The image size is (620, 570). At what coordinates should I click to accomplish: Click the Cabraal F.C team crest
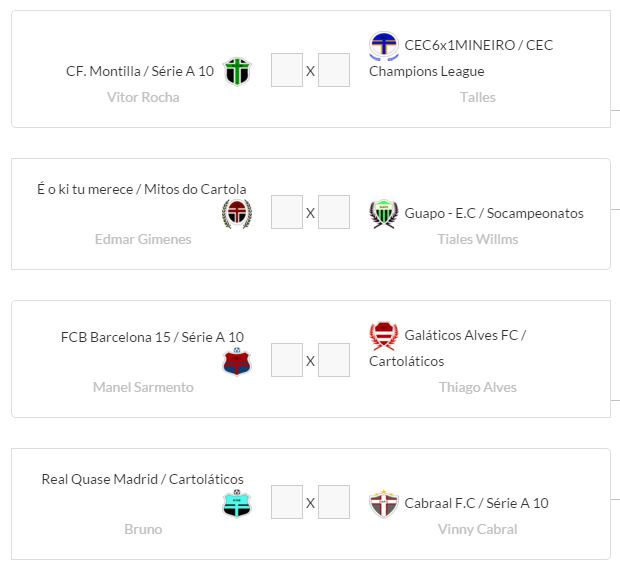(x=384, y=504)
